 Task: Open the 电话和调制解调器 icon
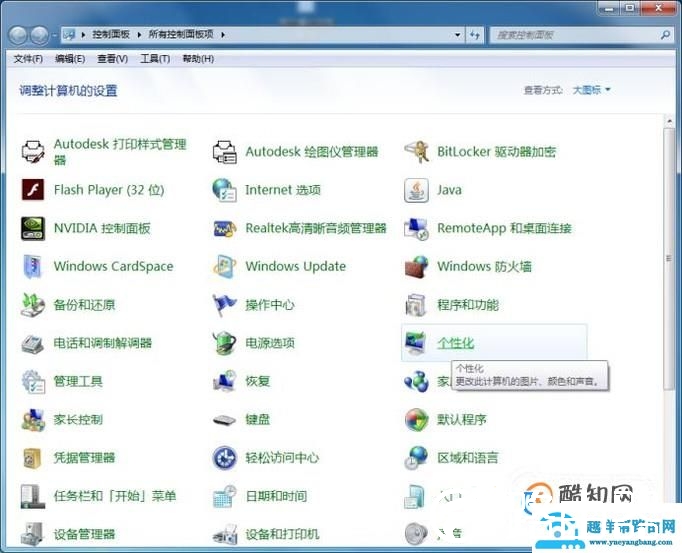pos(33,343)
